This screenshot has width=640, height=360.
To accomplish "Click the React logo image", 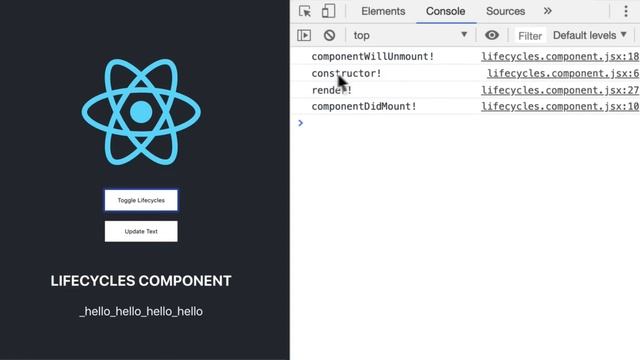I will (141, 112).
